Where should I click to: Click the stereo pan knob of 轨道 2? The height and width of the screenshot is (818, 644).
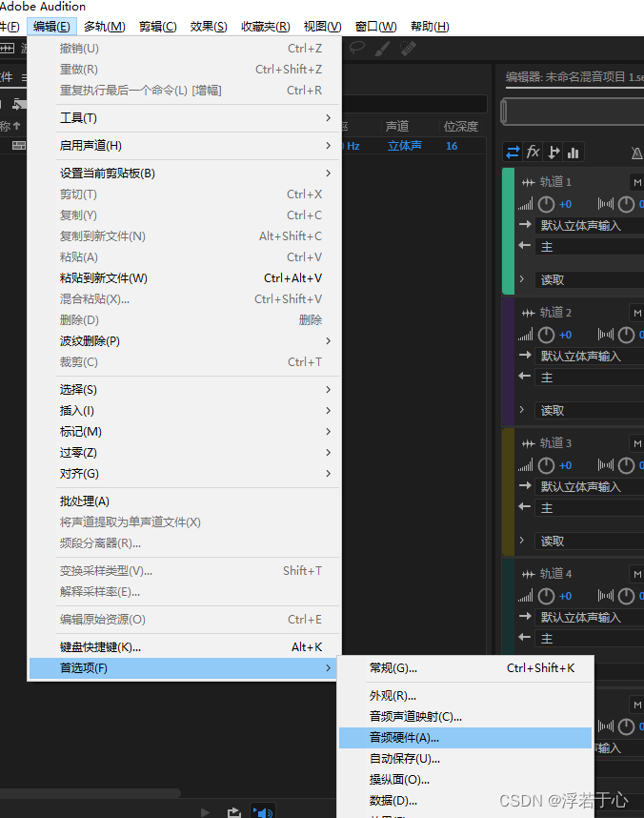pyautogui.click(x=626, y=335)
